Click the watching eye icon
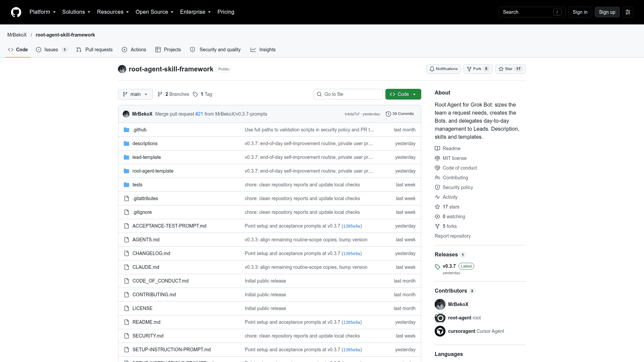Image resolution: width=644 pixels, height=362 pixels. [437, 217]
